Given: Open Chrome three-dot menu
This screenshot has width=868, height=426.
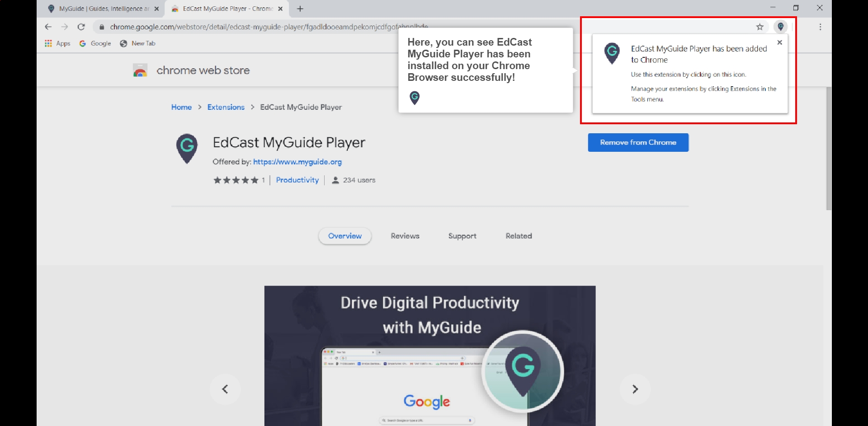Looking at the screenshot, I should click(x=821, y=27).
